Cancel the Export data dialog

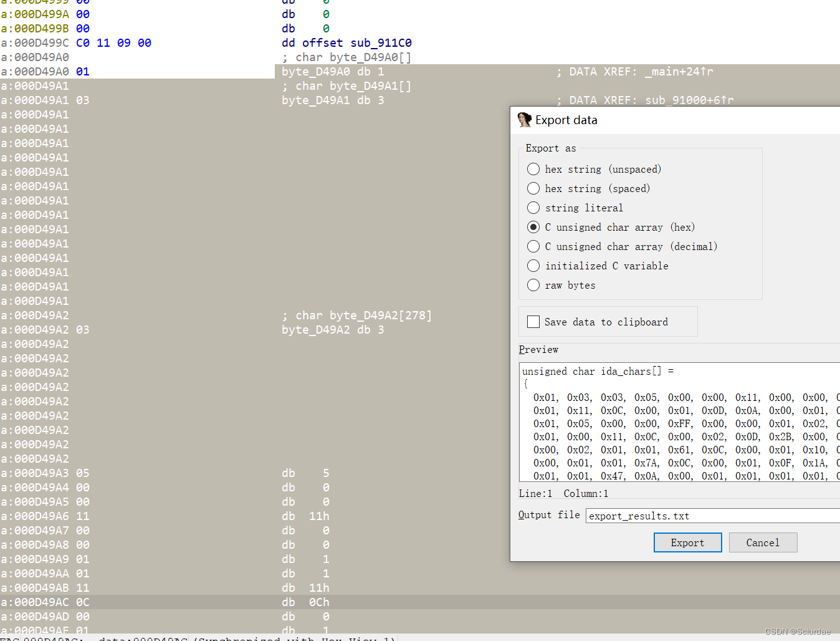tap(763, 542)
